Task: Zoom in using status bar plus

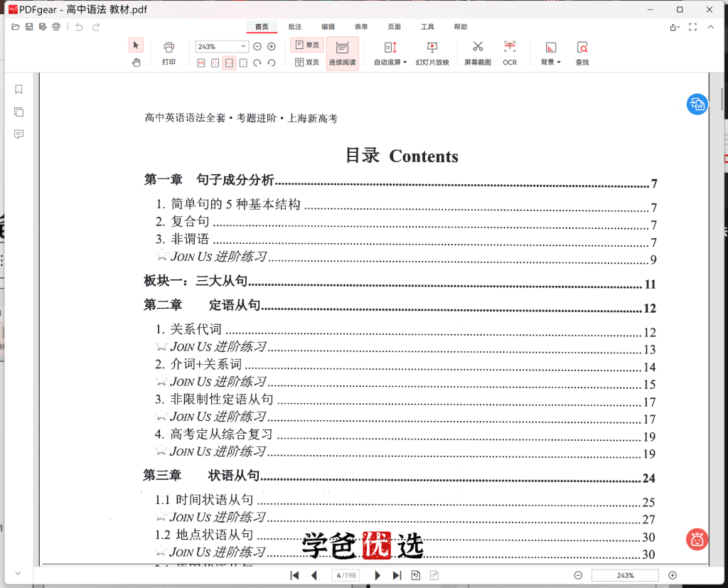Action: (x=673, y=575)
